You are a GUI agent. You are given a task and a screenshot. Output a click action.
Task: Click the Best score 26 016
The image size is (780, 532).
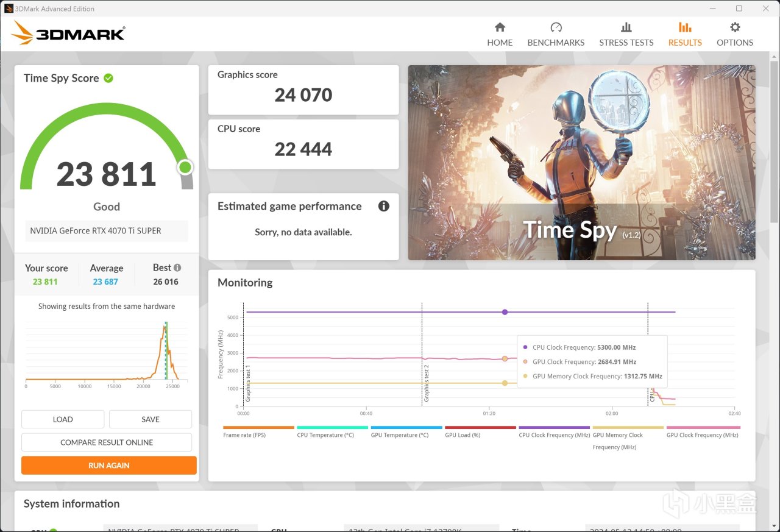point(166,282)
